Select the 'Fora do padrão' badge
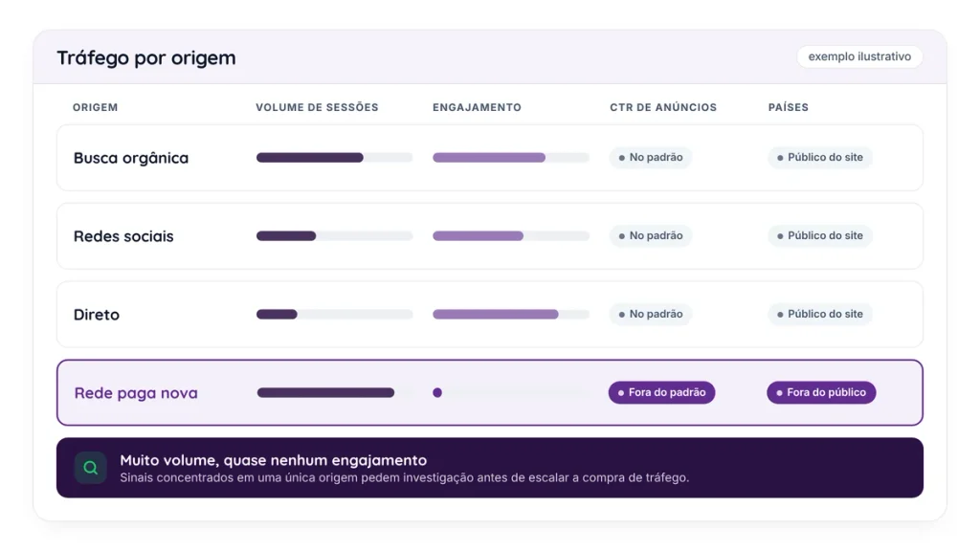 click(x=662, y=392)
